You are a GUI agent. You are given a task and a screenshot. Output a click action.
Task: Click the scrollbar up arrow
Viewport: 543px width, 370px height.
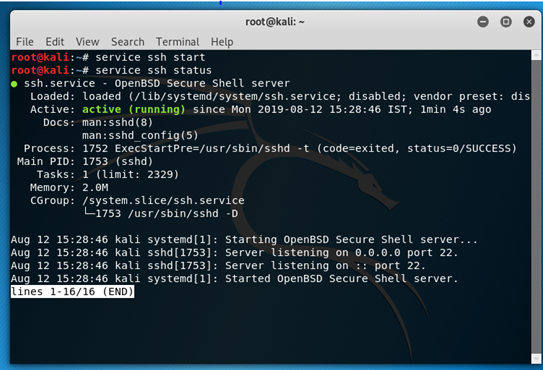click(536, 55)
